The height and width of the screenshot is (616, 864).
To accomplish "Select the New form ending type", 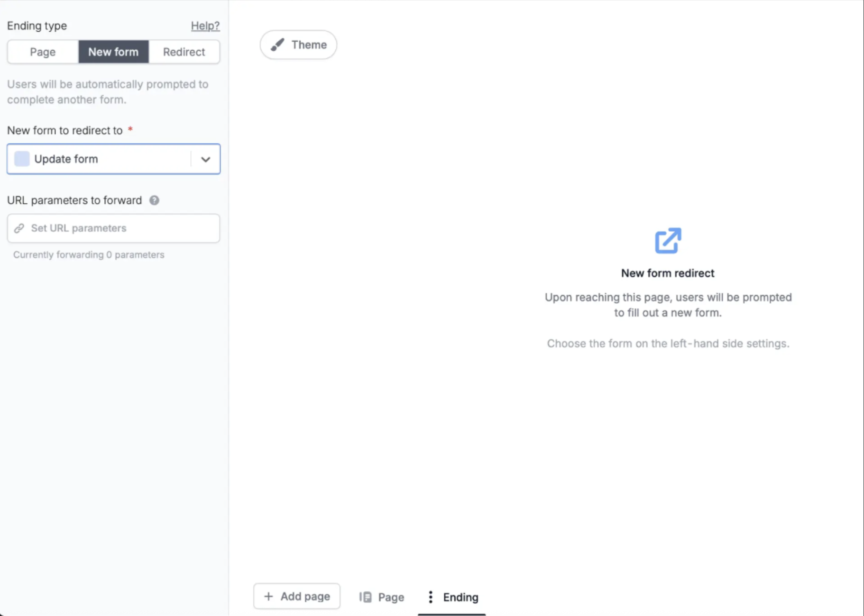I will (x=114, y=52).
